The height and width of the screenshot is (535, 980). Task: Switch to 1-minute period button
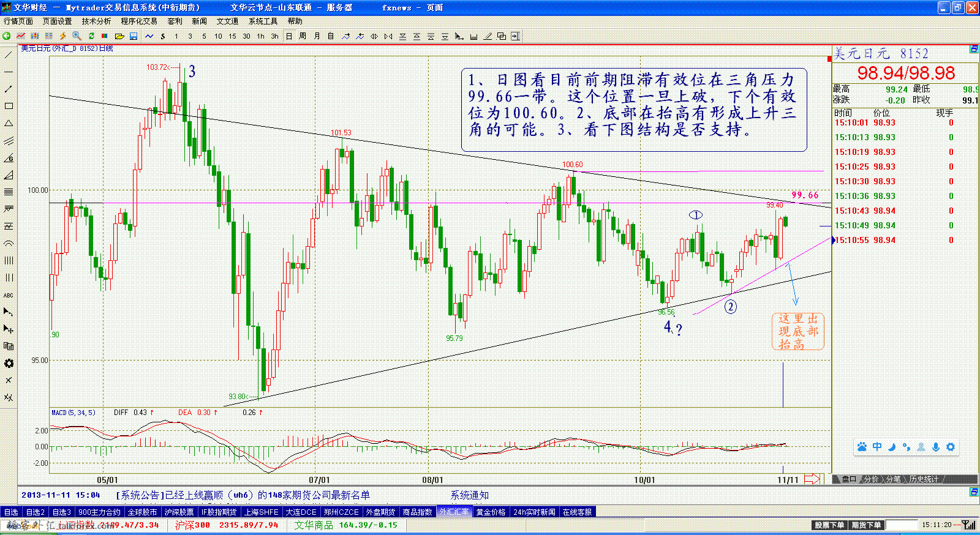point(176,36)
